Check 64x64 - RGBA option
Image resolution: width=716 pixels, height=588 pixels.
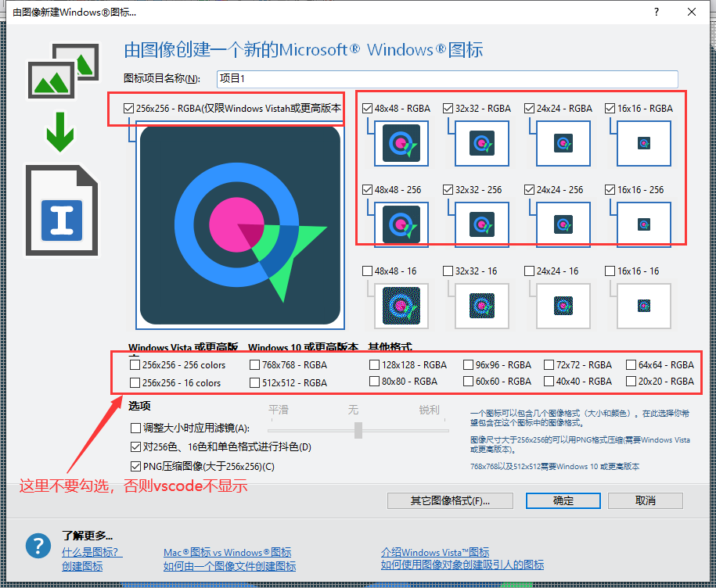tap(631, 365)
